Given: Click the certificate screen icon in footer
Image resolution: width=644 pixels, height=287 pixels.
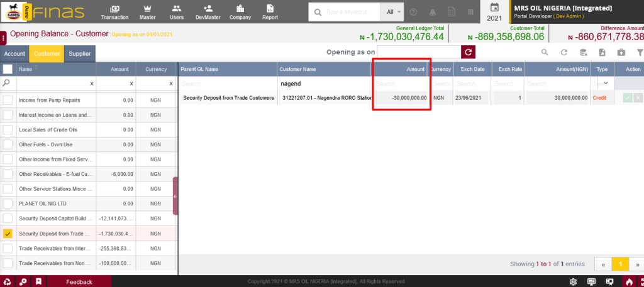Looking at the screenshot, I should (610, 282).
